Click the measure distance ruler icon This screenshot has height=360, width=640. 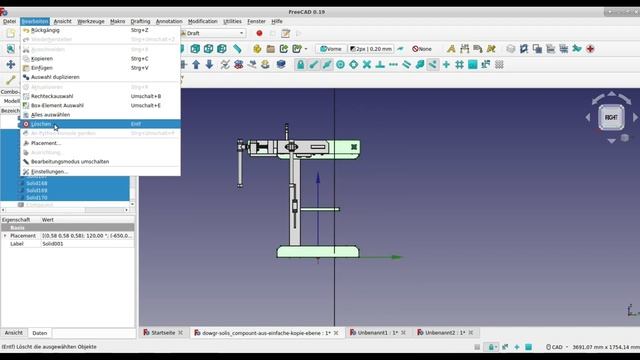[237, 49]
